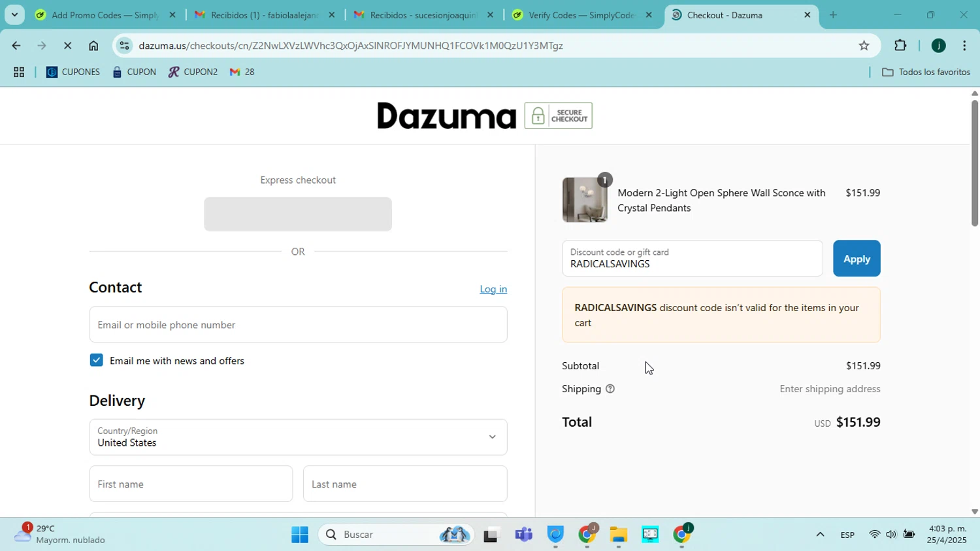Open Microsoft Teams from taskbar
This screenshot has height=551, width=980.
523,535
